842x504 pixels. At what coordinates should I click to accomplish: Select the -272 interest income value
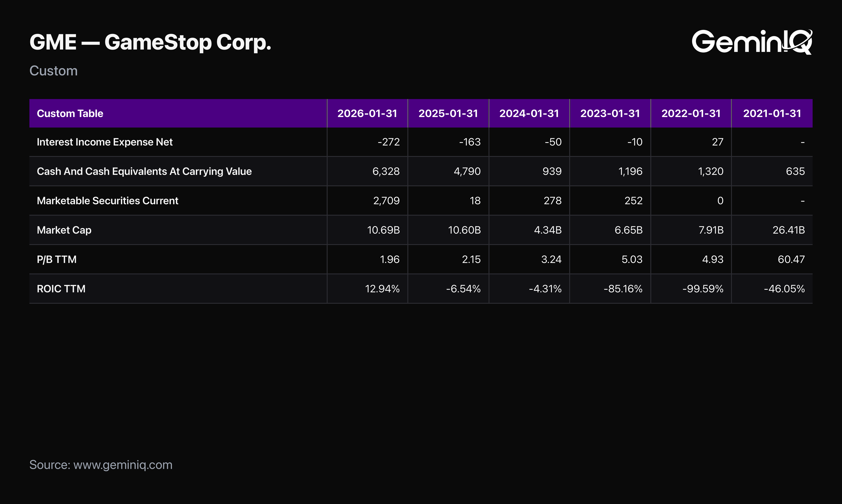click(x=389, y=142)
